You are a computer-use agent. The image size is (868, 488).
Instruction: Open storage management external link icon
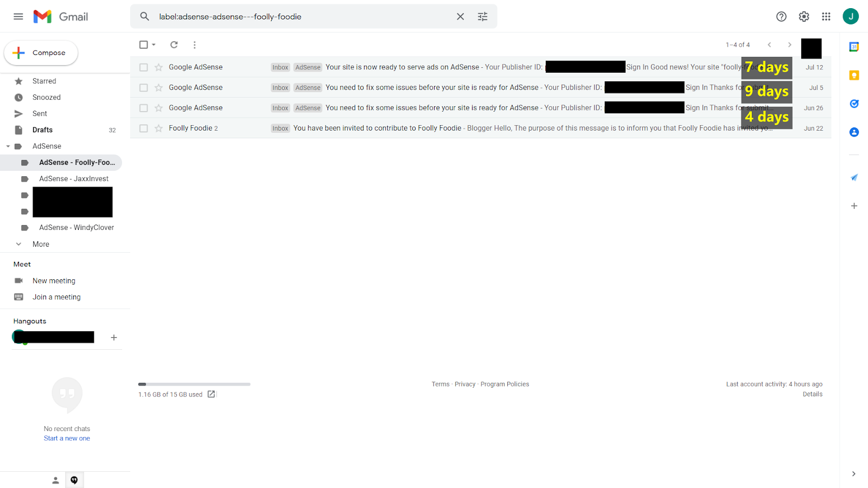pos(211,394)
